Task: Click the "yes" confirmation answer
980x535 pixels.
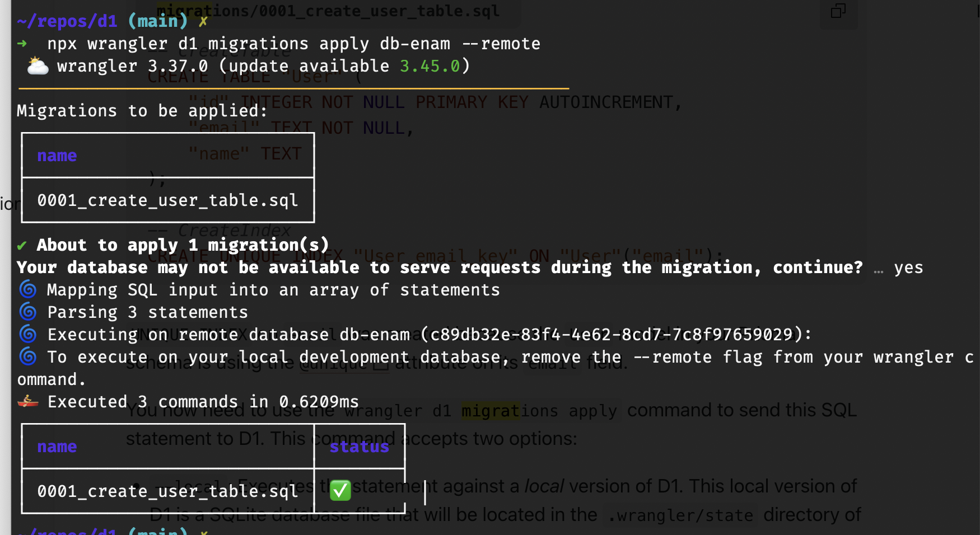Action: [908, 267]
